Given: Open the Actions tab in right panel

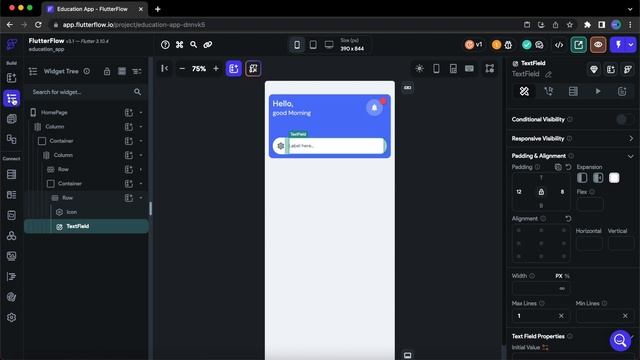Looking at the screenshot, I should tap(549, 91).
